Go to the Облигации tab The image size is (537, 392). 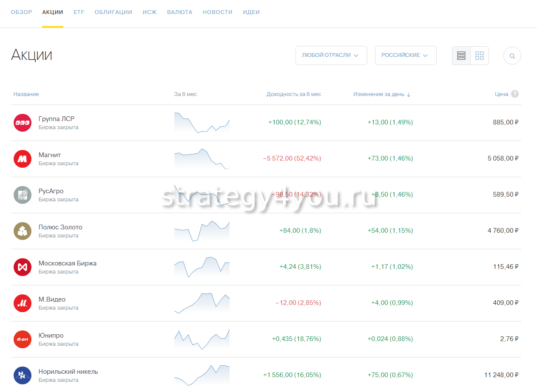click(113, 12)
